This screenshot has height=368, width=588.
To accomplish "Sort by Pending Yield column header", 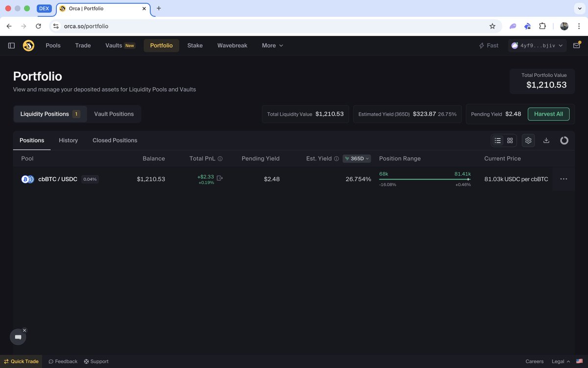I will pos(261,158).
